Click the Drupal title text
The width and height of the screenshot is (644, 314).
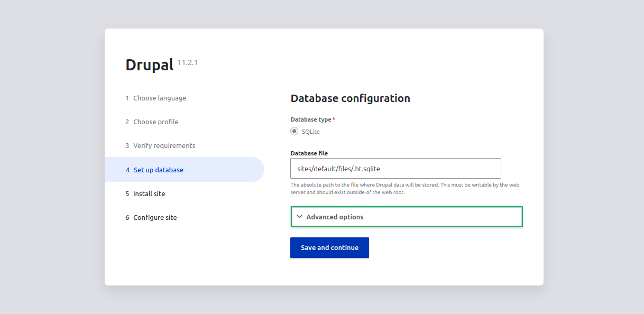tap(150, 64)
